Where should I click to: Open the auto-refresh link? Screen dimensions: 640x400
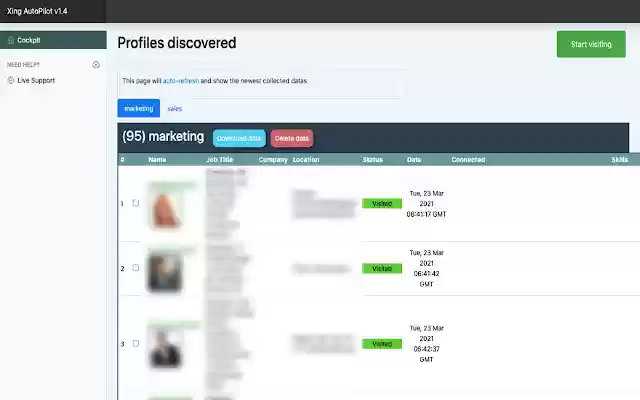181,81
